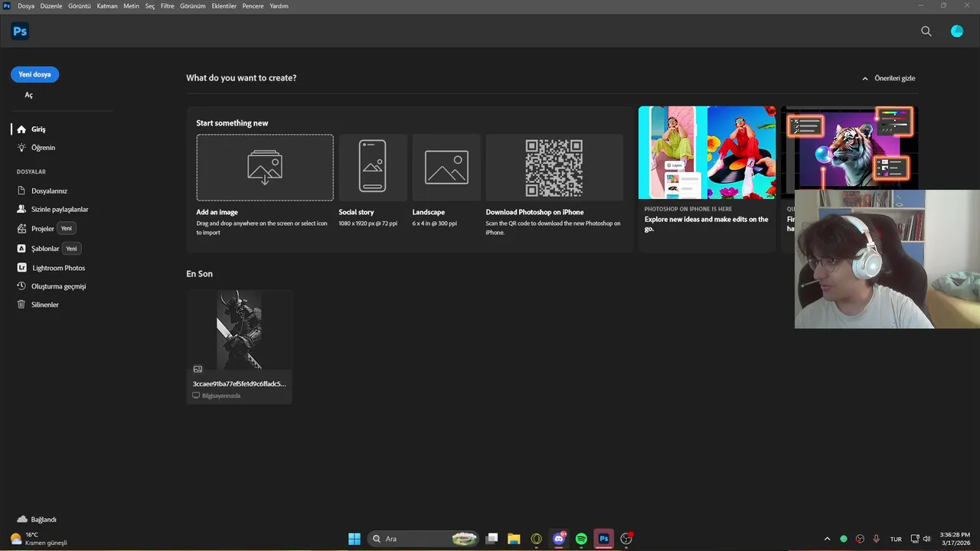Click the Download Photoshop QR code
This screenshot has height=551, width=980.
554,168
